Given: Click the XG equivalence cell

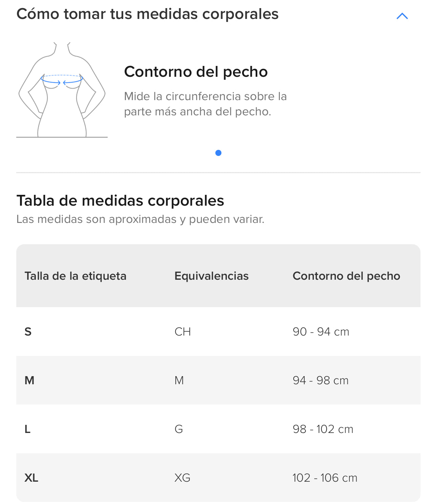Looking at the screenshot, I should (x=182, y=478).
